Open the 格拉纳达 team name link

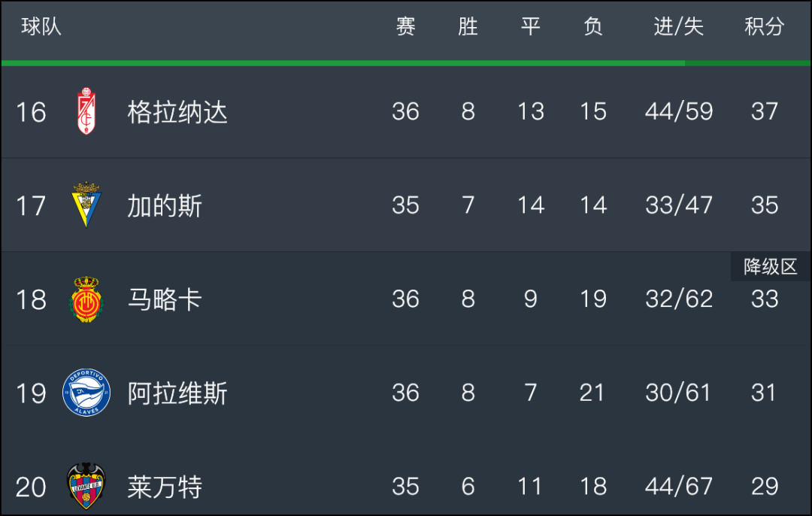coord(177,112)
